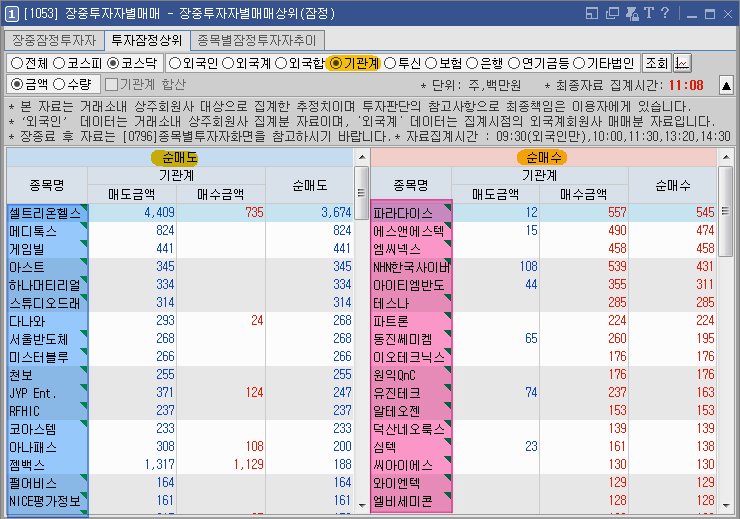Click the right table scrollbar thumb

[x=726, y=211]
